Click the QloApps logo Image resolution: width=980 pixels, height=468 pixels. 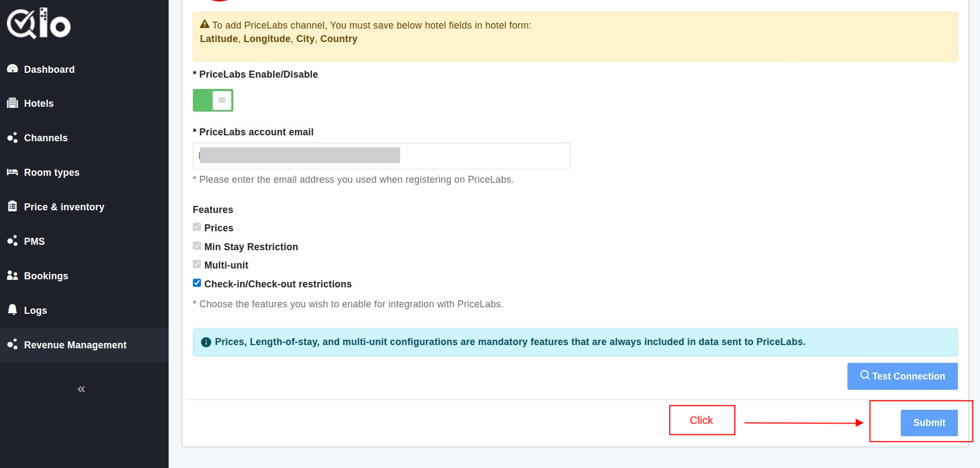coord(39,24)
